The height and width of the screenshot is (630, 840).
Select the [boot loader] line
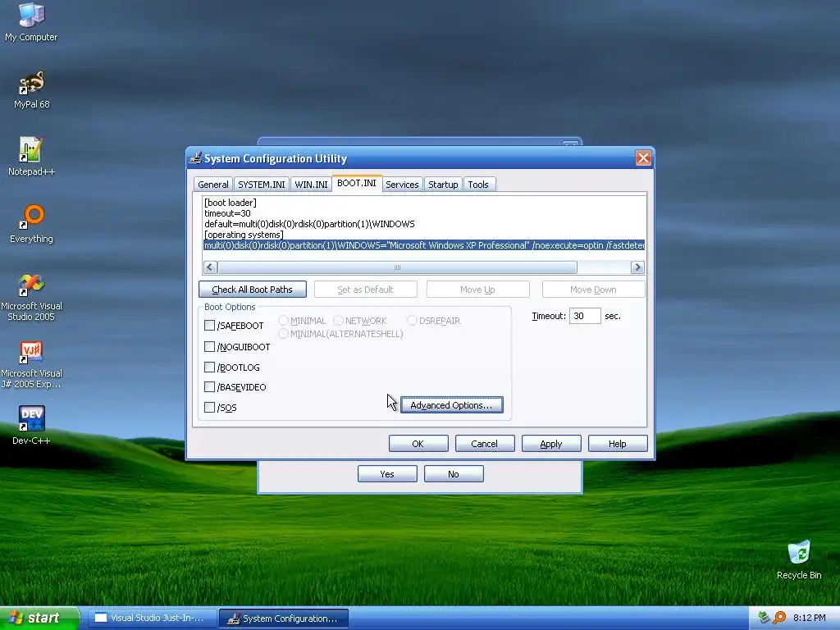point(231,203)
